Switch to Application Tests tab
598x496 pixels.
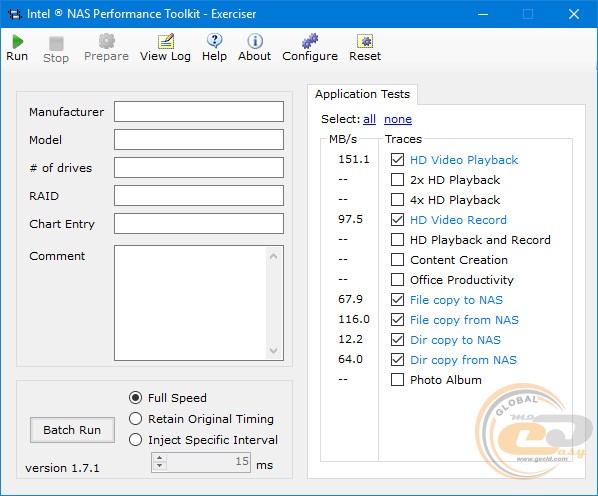coord(362,94)
